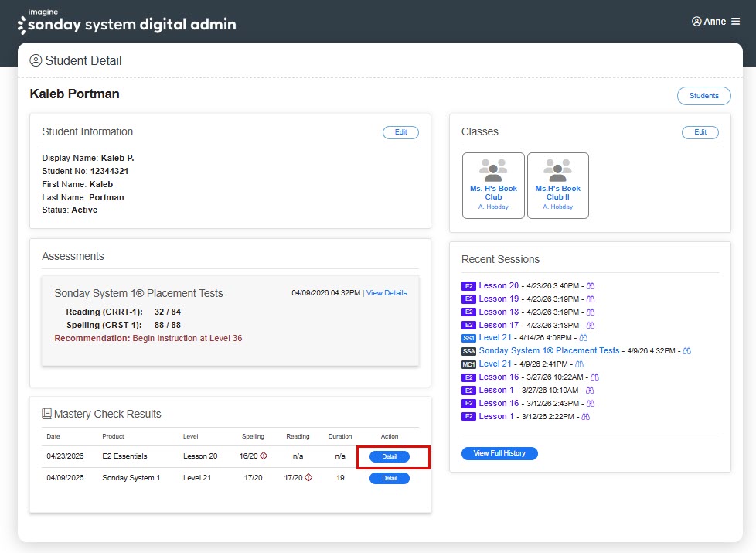Click the Duration column header
This screenshot has height=553, width=756.
pos(340,436)
